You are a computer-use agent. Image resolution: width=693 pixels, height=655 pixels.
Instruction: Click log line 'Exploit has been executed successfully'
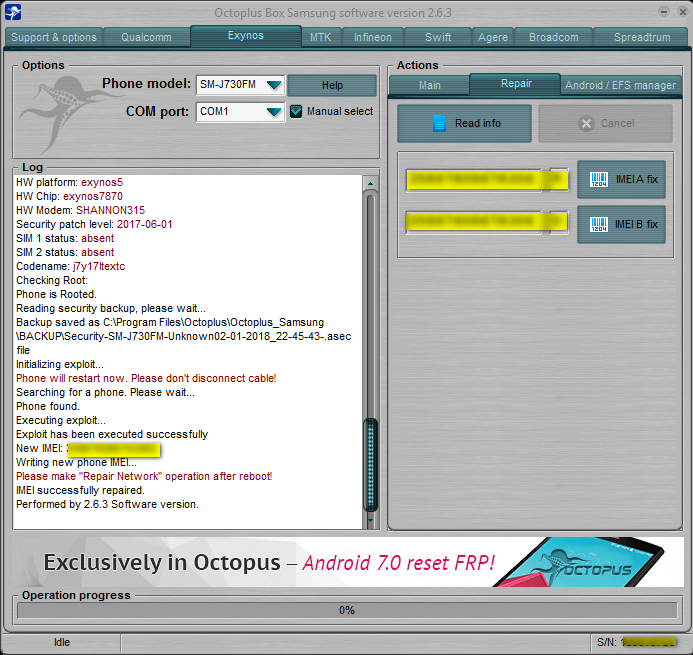click(x=112, y=434)
